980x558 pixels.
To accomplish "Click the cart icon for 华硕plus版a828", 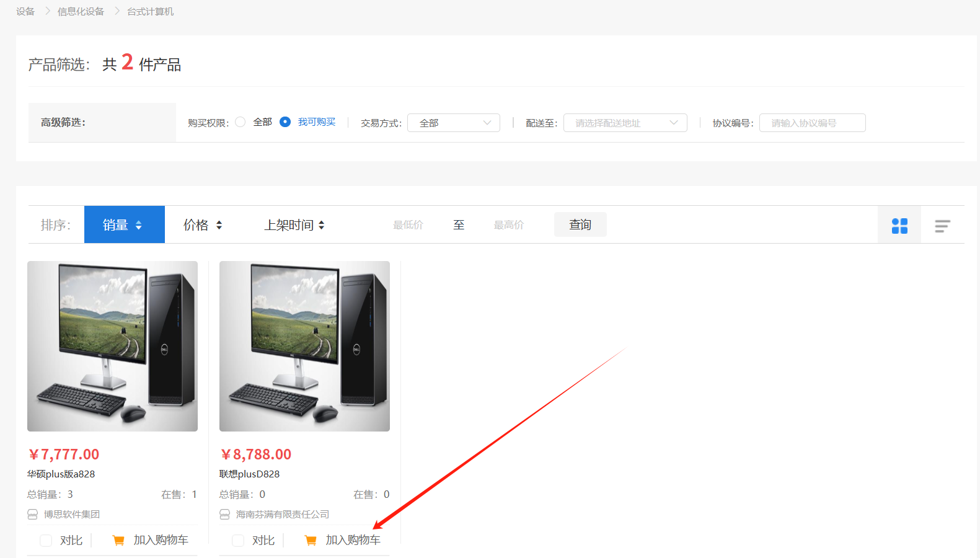I will click(x=118, y=541).
